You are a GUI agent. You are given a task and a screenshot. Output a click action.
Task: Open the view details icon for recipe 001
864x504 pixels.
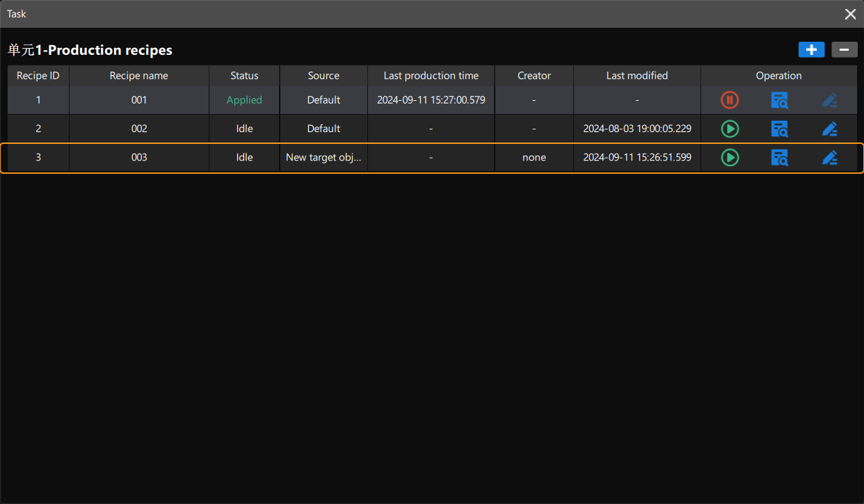[779, 100]
